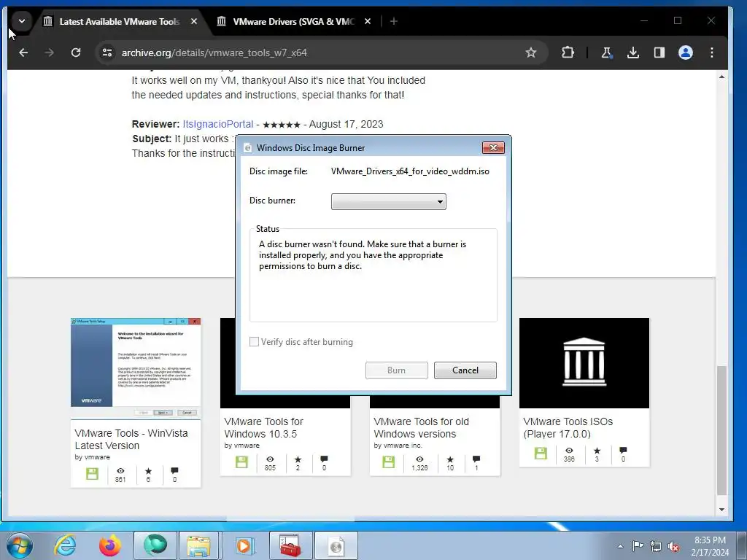Image resolution: width=747 pixels, height=560 pixels.
Task: Reload the archive.org page
Action: 76,52
